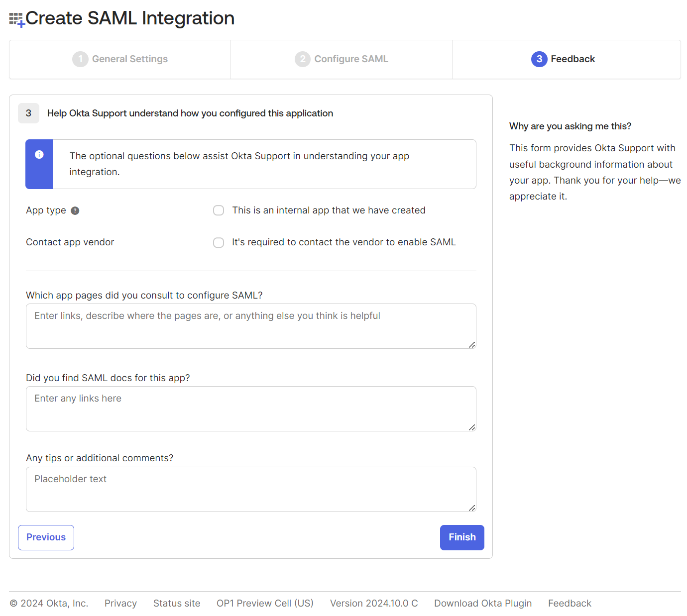Switch to the Configure SAML step tab

click(351, 59)
